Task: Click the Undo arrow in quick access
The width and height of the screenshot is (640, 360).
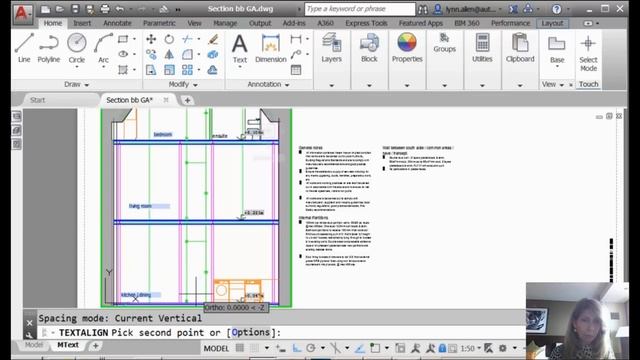Action: tap(120, 9)
